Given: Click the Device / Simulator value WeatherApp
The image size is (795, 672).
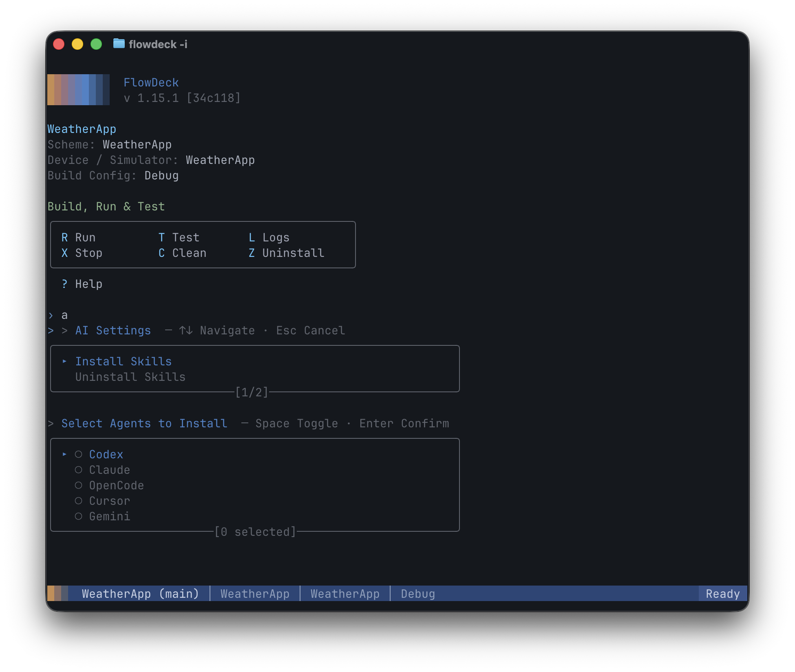Looking at the screenshot, I should [220, 160].
